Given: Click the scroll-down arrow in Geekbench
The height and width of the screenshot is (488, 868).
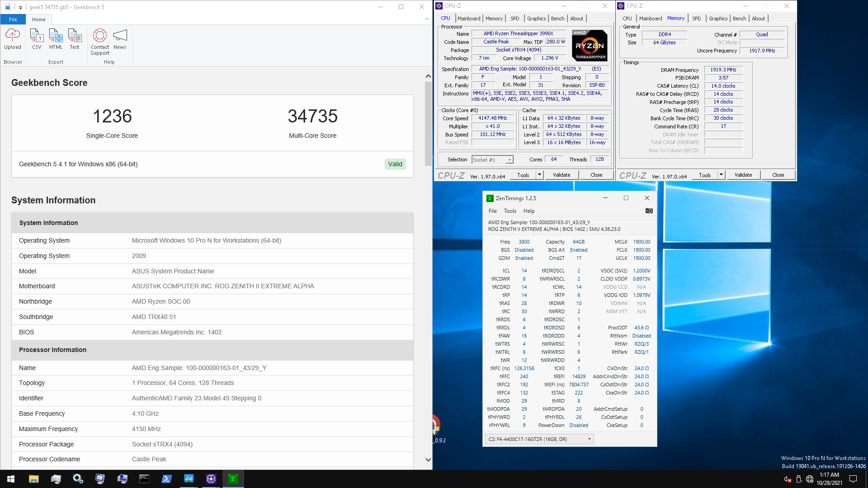Looking at the screenshot, I should (x=428, y=460).
